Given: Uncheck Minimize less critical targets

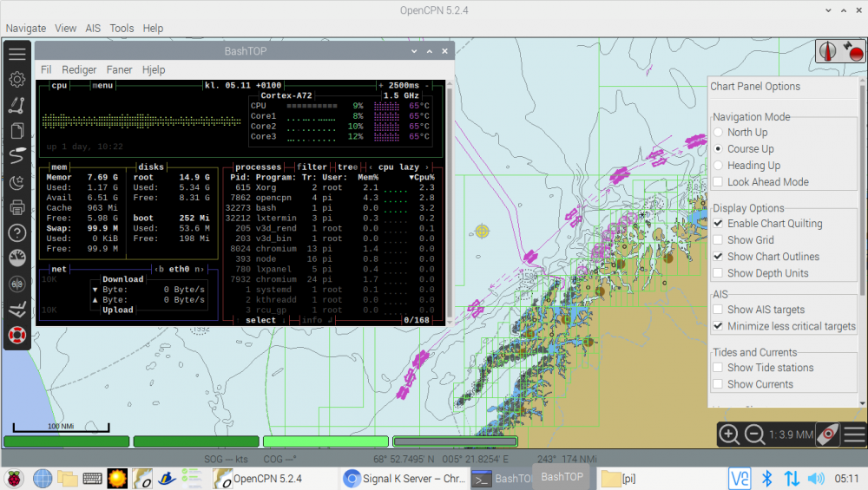Looking at the screenshot, I should pyautogui.click(x=785, y=326).
